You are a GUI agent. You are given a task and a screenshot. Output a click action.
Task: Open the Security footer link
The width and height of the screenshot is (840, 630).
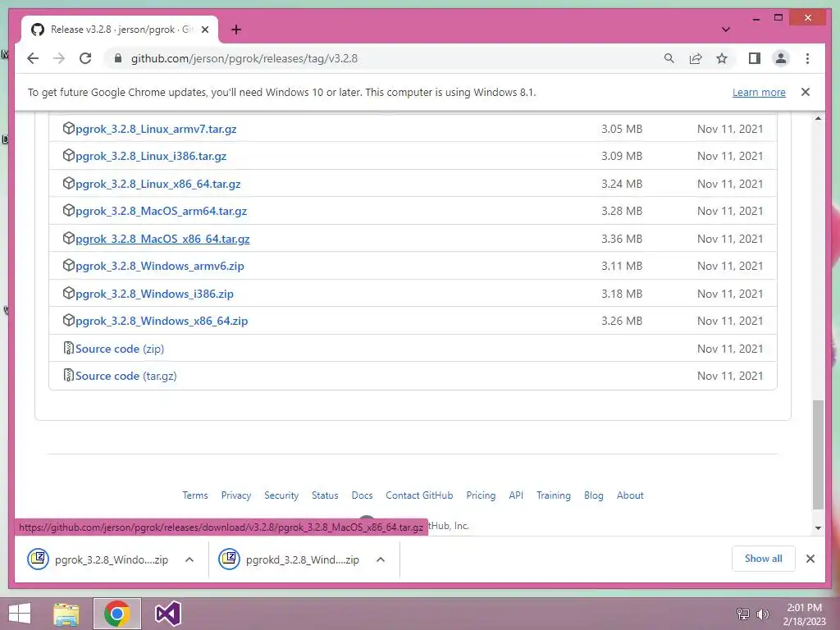(281, 495)
